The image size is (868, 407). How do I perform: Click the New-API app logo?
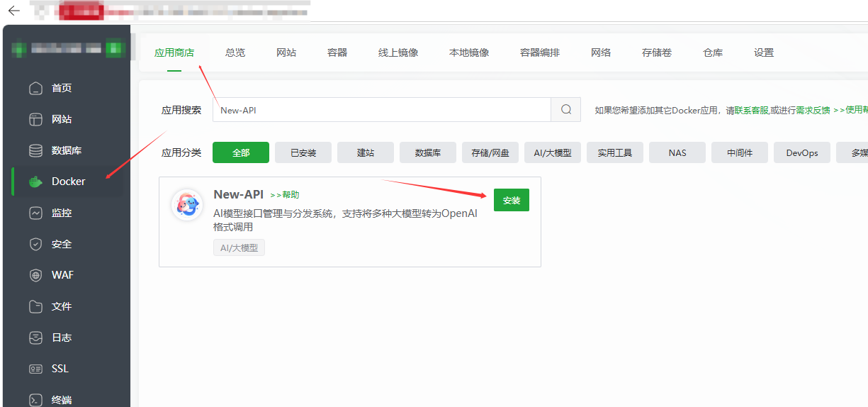pos(187,205)
